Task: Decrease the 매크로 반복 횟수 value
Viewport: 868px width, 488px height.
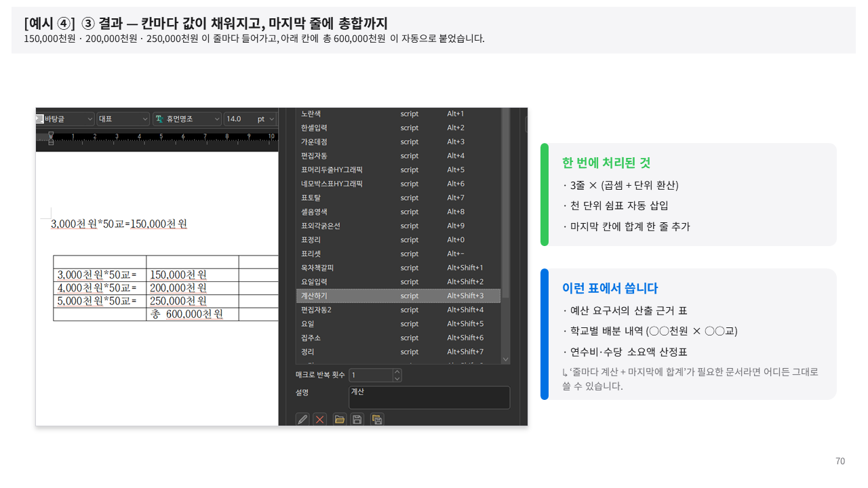Action: click(397, 378)
